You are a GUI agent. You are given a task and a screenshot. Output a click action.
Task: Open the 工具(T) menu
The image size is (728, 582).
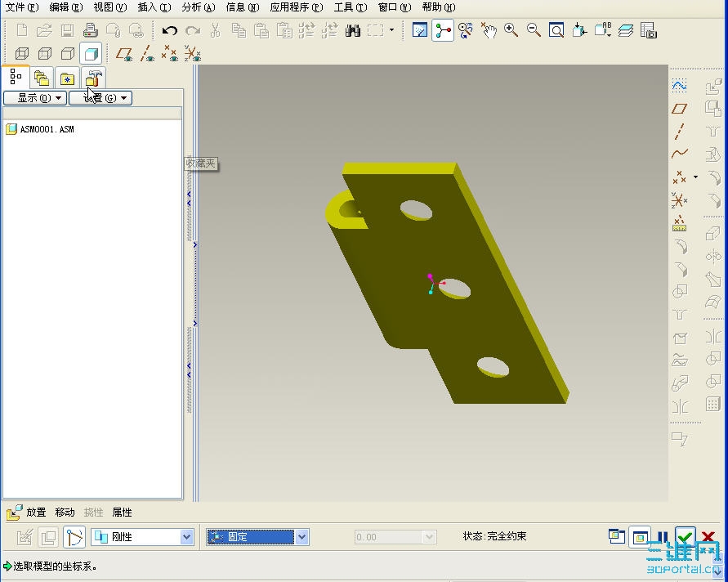pyautogui.click(x=350, y=7)
